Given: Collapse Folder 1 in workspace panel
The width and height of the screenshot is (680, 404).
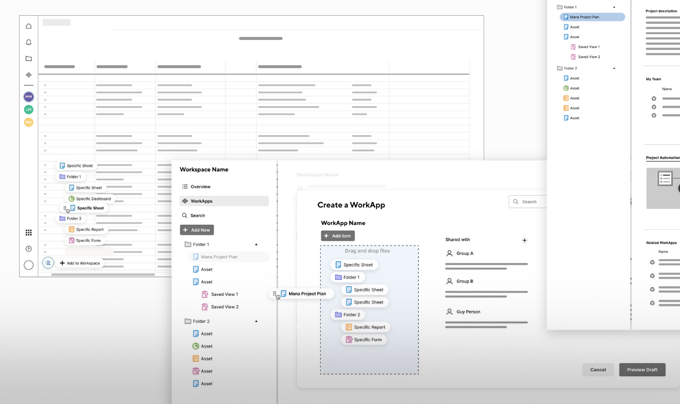Looking at the screenshot, I should pyautogui.click(x=256, y=244).
